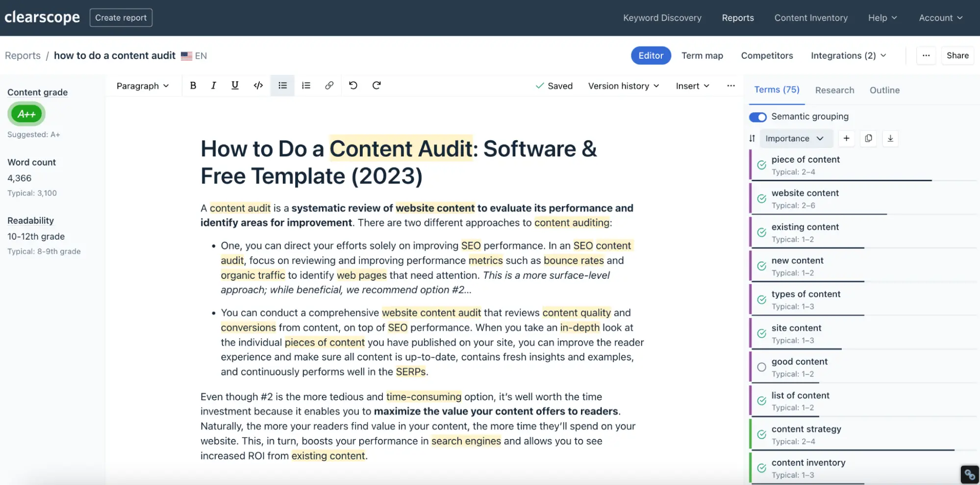
Task: Mark 'good content' term as used
Action: 761,366
